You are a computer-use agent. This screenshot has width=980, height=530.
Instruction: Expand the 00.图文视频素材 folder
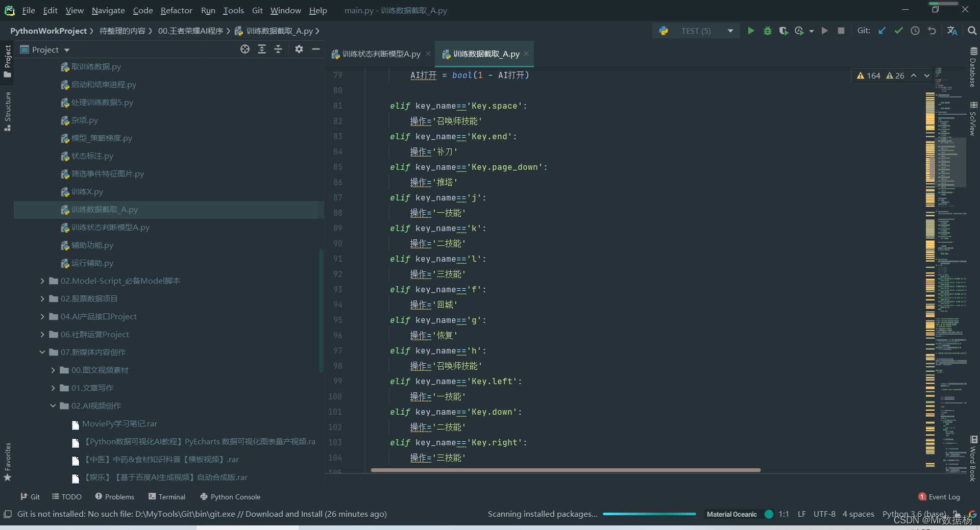pyautogui.click(x=53, y=370)
